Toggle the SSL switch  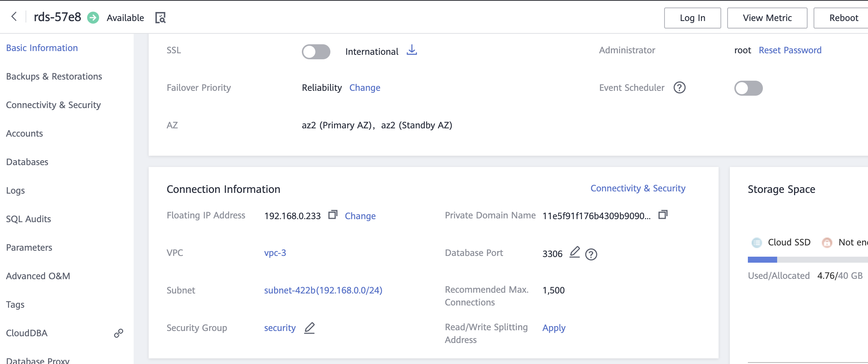[x=316, y=51]
